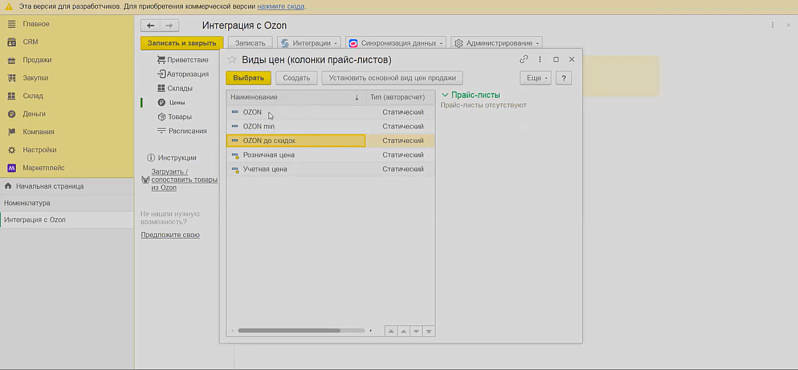Click Записать и закрыть button
The width and height of the screenshot is (798, 370).
(182, 43)
